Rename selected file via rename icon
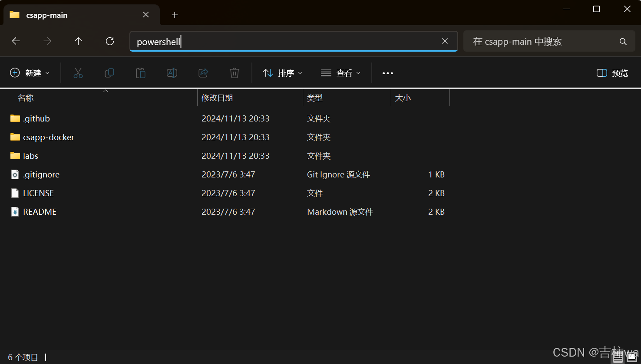The image size is (641, 364). pyautogui.click(x=172, y=73)
